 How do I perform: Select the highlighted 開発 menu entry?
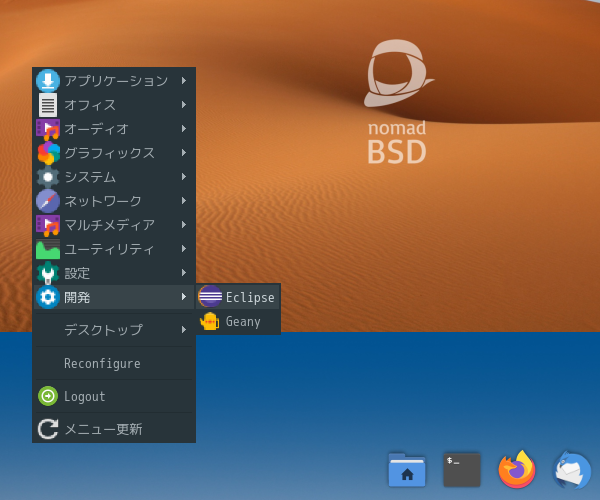pyautogui.click(x=114, y=297)
